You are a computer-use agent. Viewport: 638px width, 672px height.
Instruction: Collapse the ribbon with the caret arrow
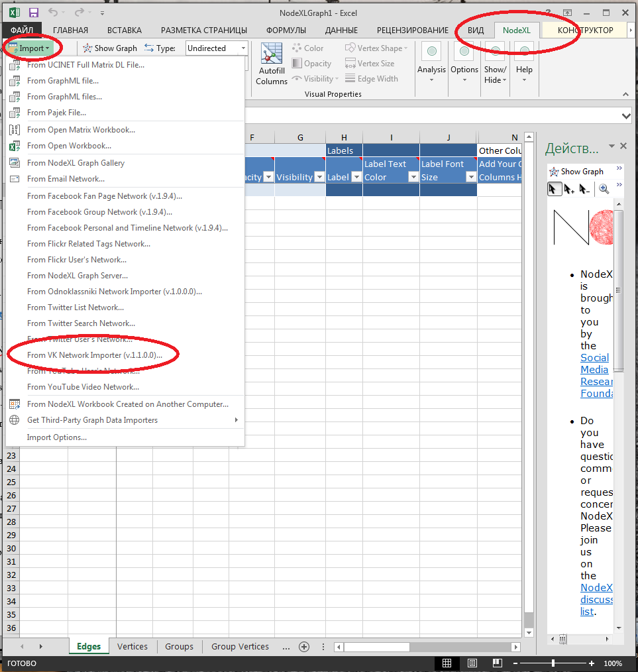tap(625, 94)
